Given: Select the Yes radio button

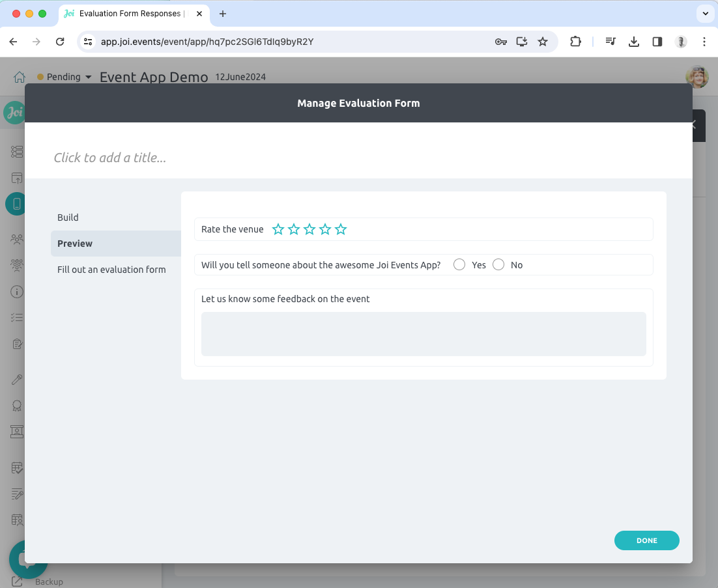Looking at the screenshot, I should (459, 264).
